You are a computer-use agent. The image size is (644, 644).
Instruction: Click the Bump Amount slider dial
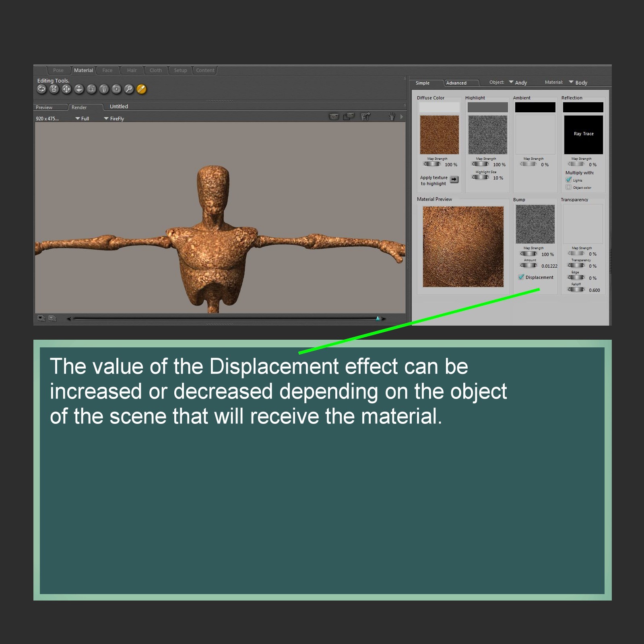click(x=528, y=265)
